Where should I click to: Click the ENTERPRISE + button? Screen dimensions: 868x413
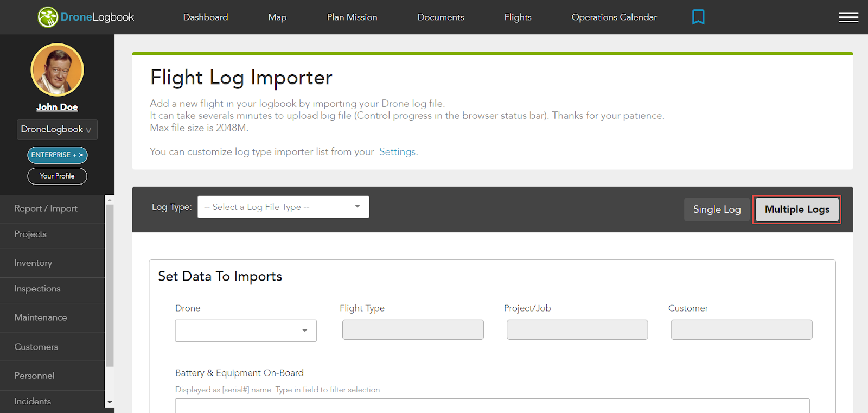point(57,155)
